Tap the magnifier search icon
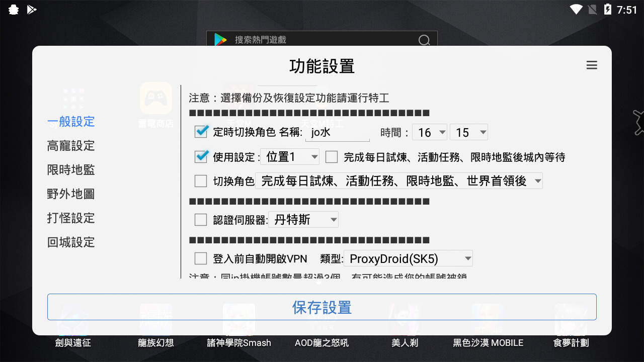This screenshot has width=644, height=362. 424,40
